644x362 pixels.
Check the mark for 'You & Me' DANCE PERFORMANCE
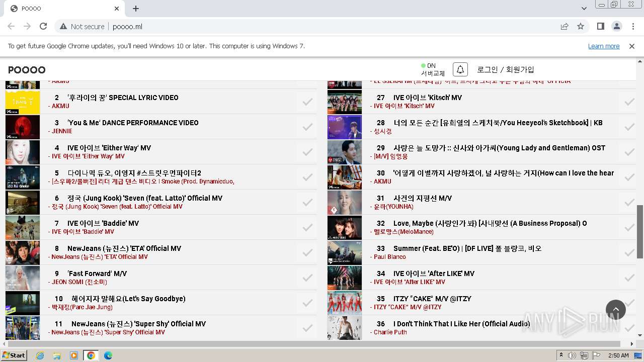tap(307, 127)
